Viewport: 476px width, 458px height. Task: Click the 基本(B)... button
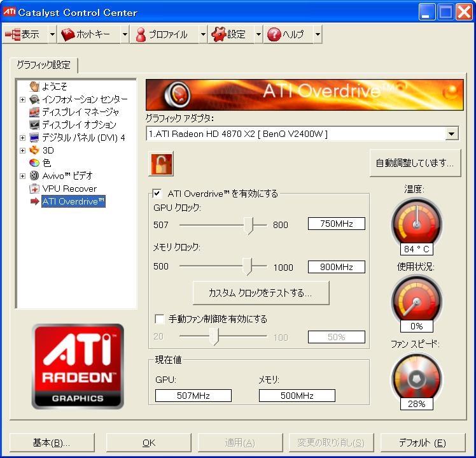tap(52, 443)
